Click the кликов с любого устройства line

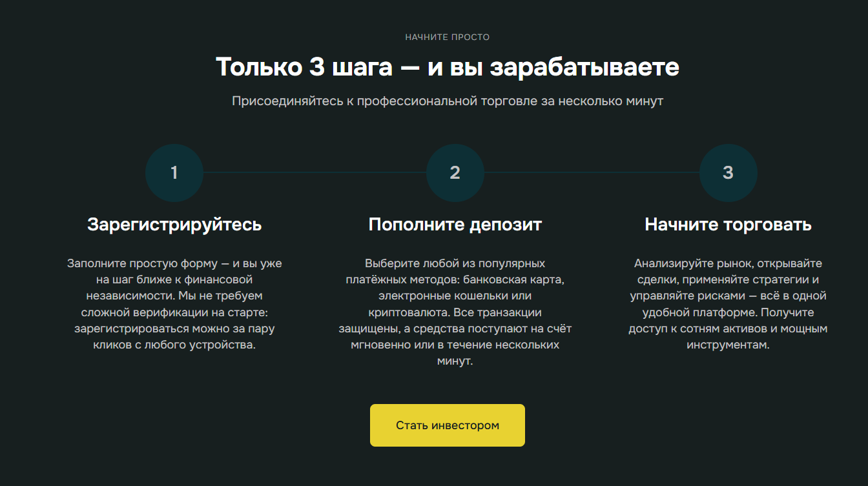174,345
